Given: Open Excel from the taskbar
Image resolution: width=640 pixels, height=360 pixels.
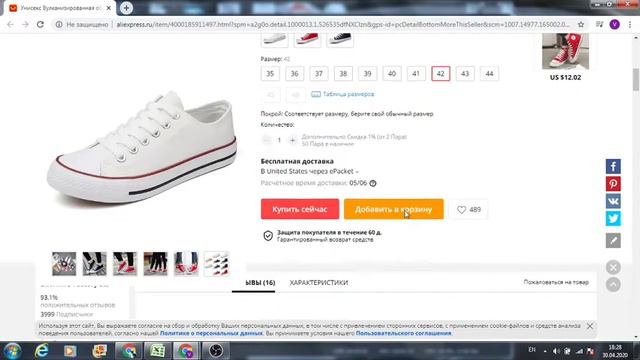Looking at the screenshot, I should (x=157, y=351).
